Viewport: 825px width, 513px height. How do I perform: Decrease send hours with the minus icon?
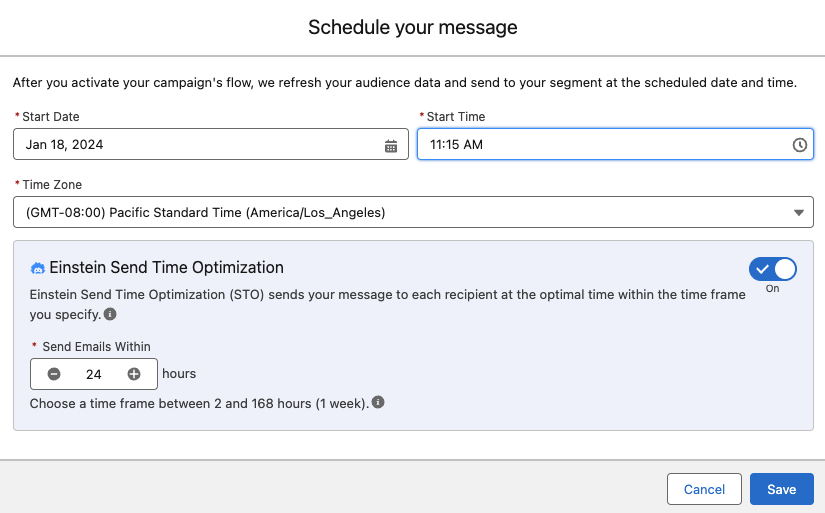click(54, 374)
